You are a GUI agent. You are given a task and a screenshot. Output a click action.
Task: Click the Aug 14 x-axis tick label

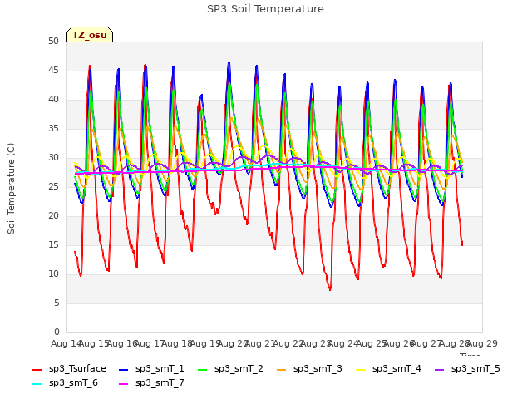coord(66,343)
